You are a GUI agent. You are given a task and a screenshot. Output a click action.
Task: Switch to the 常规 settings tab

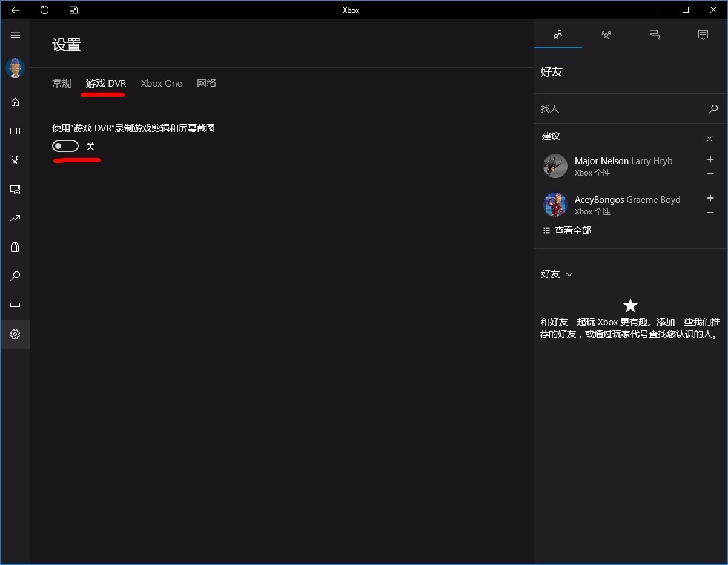point(62,84)
